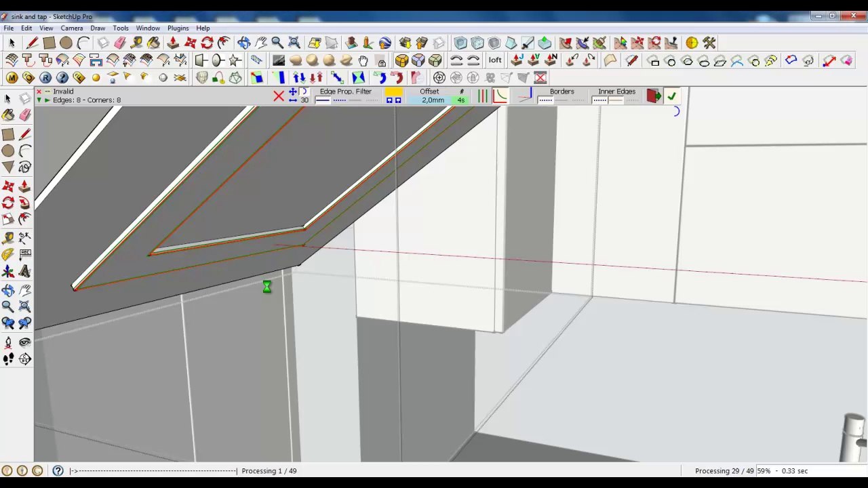
Task: Select the Rotate tool in top toolbar
Action: (x=208, y=43)
